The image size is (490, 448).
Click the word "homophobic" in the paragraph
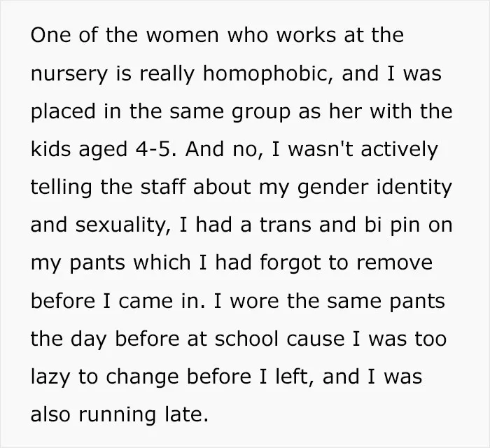268,74
